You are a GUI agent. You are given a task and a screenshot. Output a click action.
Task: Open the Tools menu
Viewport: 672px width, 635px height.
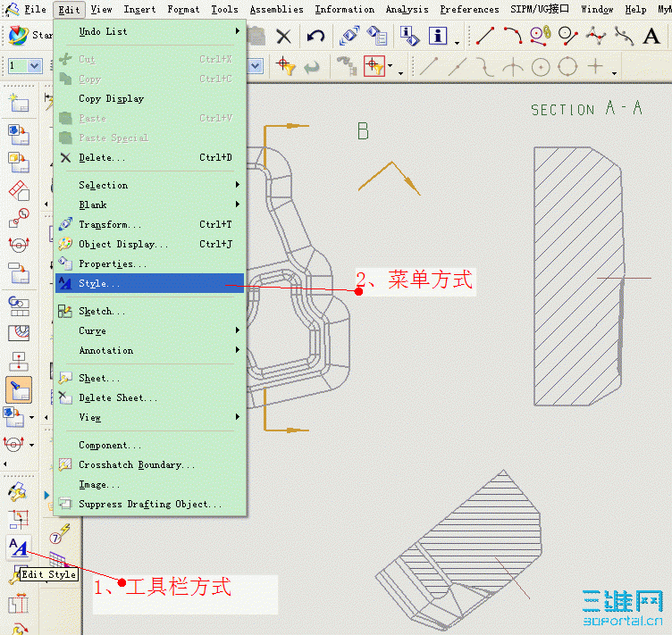[224, 9]
